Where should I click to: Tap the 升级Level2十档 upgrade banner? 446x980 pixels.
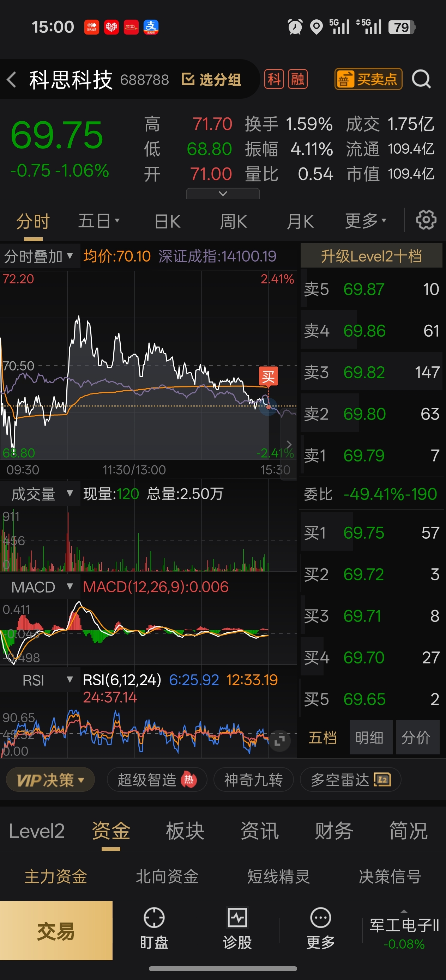click(x=371, y=256)
